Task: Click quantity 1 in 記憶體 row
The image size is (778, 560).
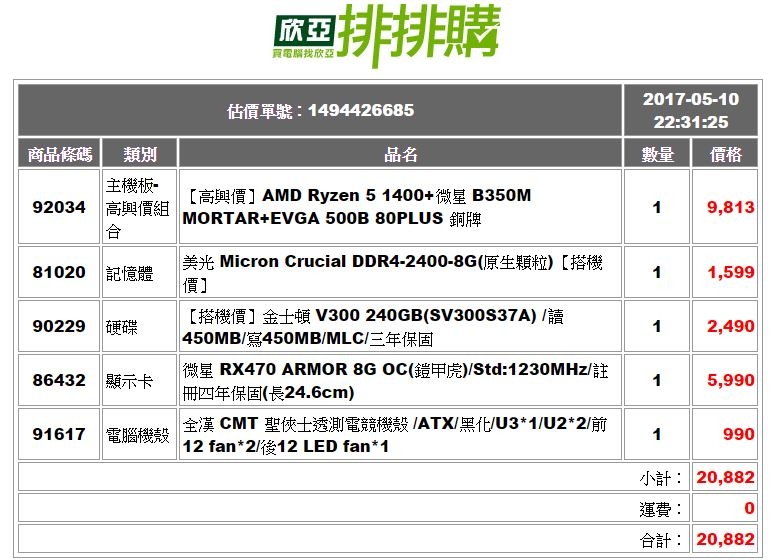Action: [657, 272]
